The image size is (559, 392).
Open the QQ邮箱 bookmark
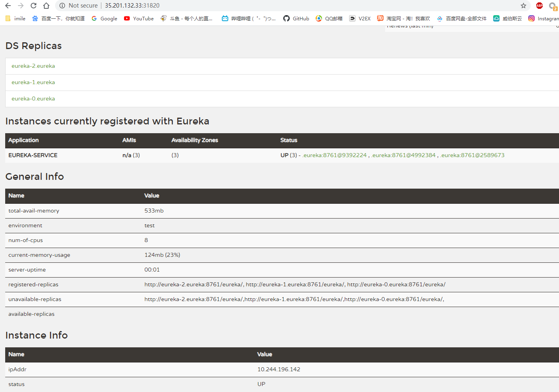[329, 18]
